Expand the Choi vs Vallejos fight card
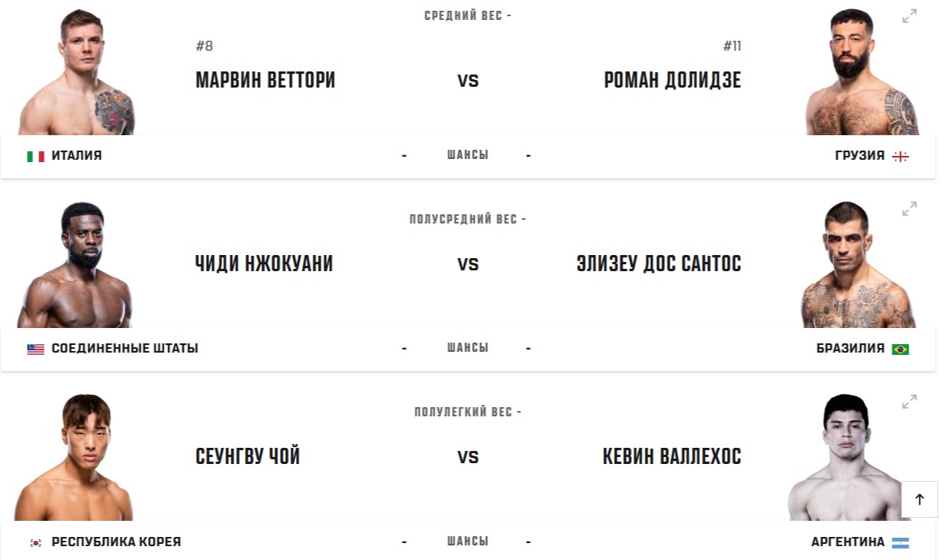 [909, 401]
